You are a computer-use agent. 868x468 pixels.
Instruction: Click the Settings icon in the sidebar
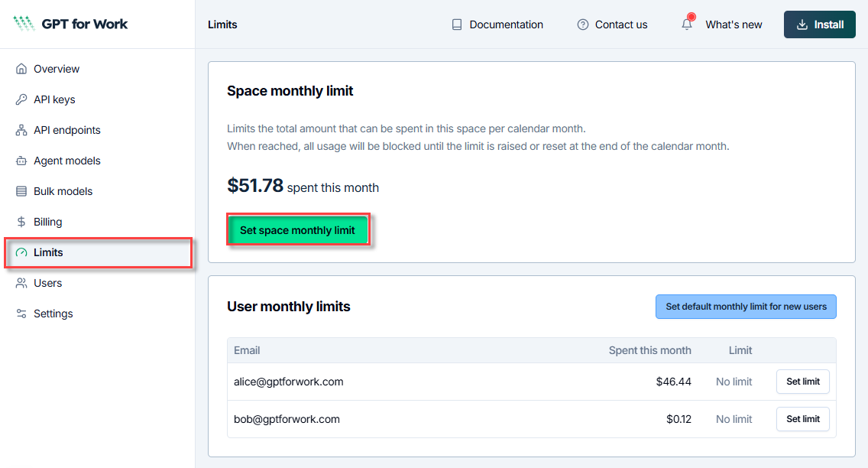pos(23,314)
